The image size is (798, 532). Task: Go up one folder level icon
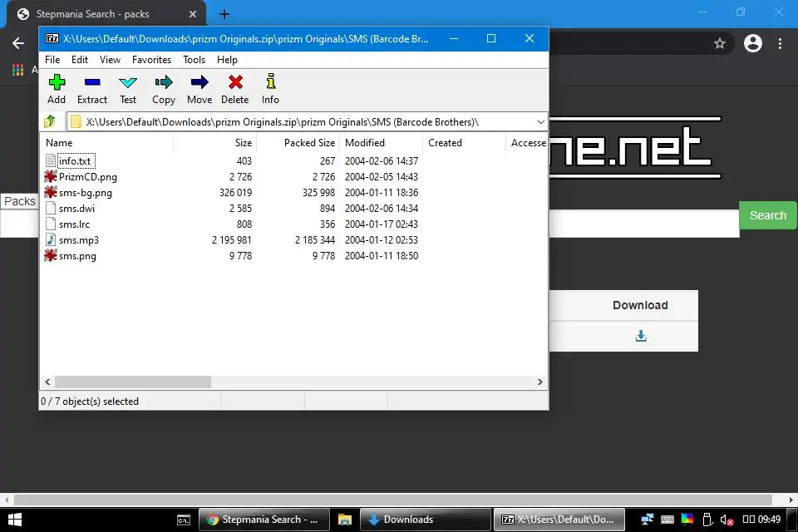(50, 121)
